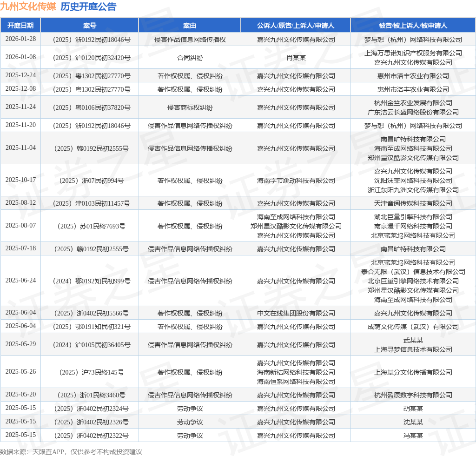Click plaintiff 海南恒系网络科技有限公司
This screenshot has width=476, height=456.
296,382
